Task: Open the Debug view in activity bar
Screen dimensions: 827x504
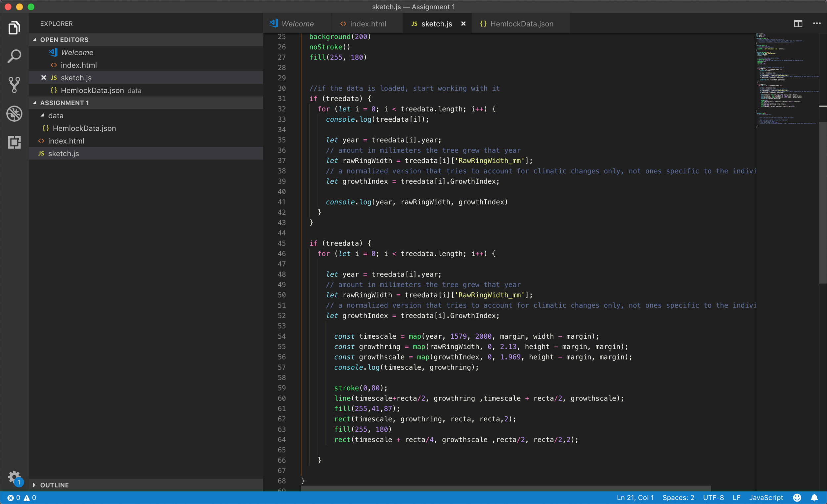Action: click(x=14, y=114)
